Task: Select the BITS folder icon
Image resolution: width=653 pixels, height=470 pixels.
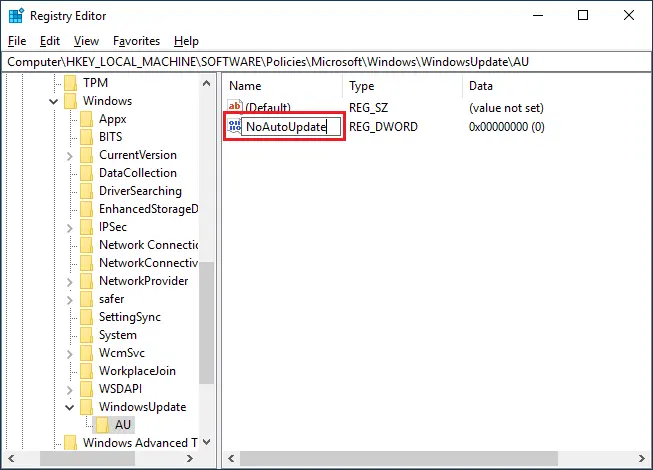Action: pyautogui.click(x=86, y=137)
